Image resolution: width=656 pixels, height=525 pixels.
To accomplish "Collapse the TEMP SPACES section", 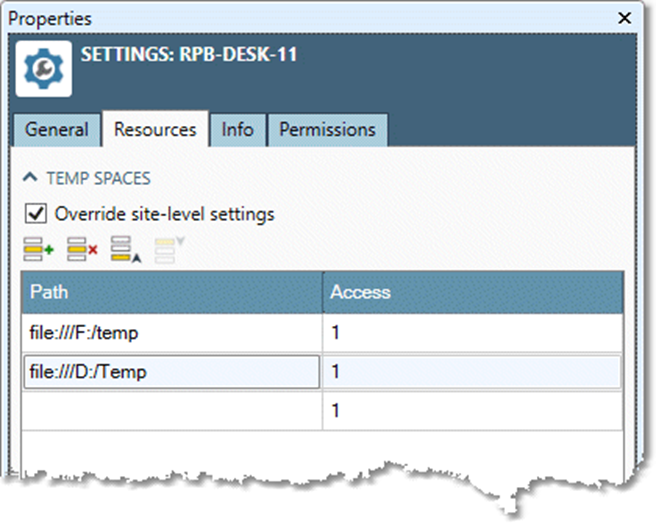I will coord(29,179).
